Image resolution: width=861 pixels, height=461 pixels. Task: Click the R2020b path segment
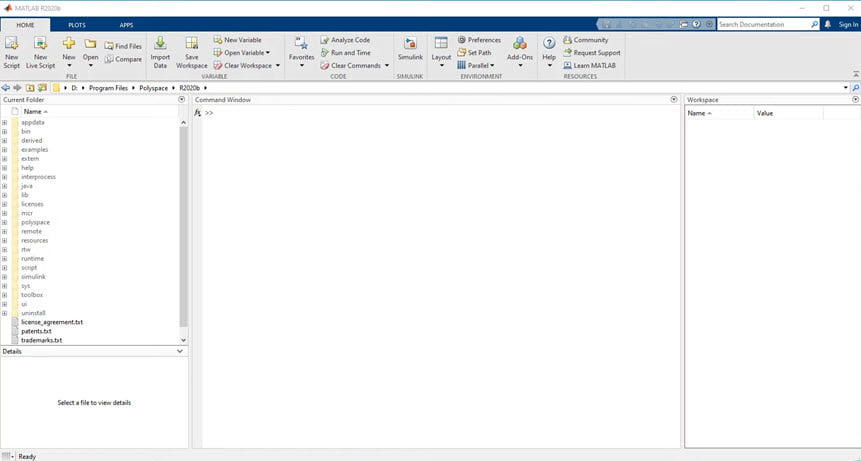[190, 88]
